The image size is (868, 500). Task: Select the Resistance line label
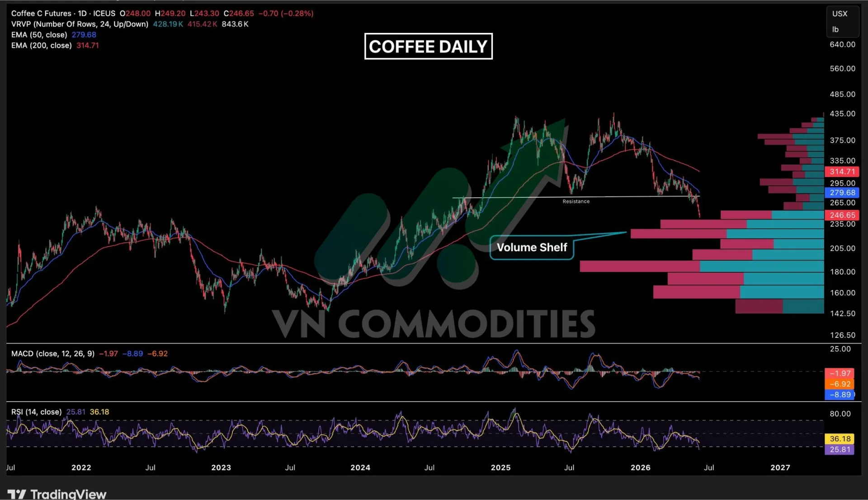pos(576,201)
